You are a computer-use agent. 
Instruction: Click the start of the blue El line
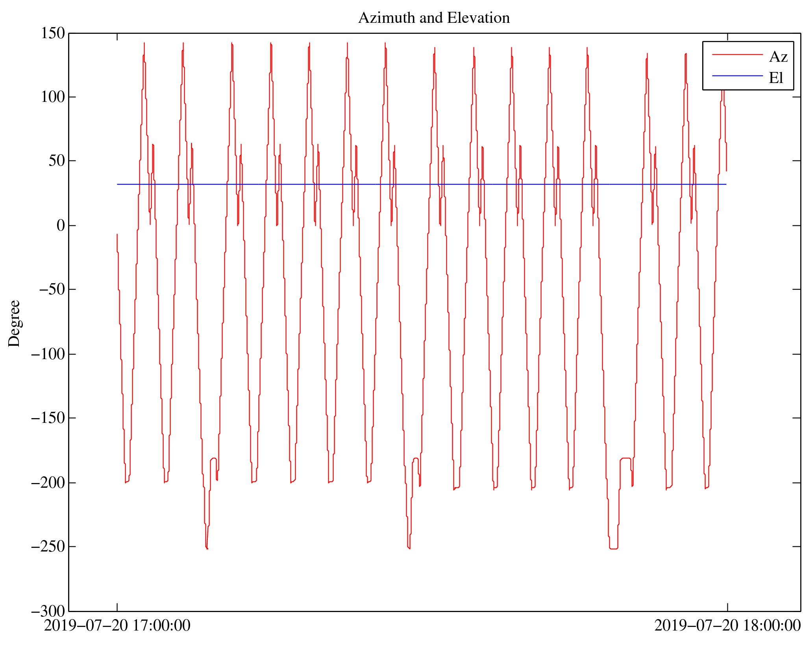click(118, 184)
